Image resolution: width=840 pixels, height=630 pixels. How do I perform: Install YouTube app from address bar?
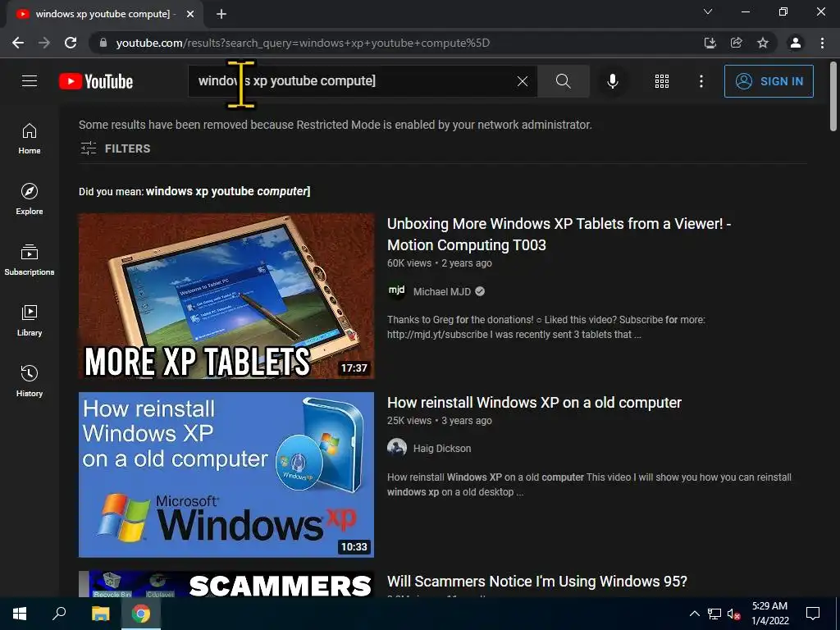click(x=710, y=43)
